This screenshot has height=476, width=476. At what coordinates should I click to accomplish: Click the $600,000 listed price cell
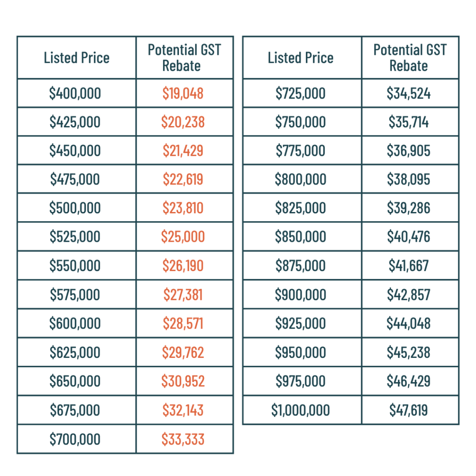77,323
